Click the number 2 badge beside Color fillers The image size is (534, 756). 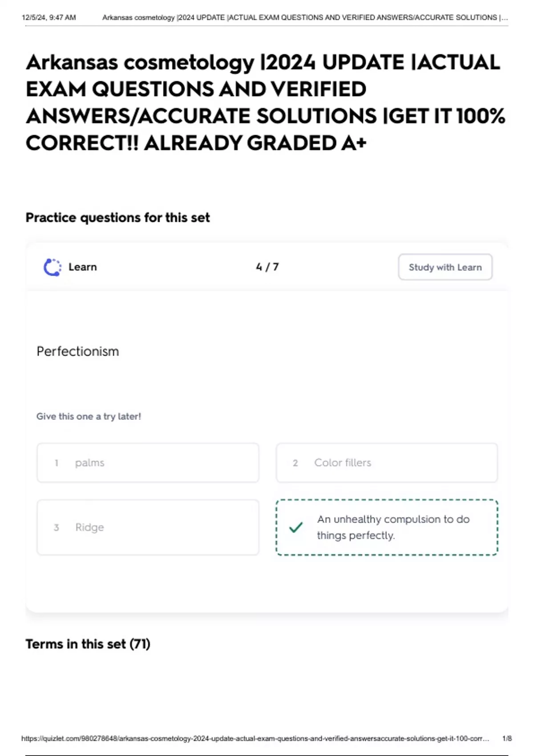(295, 463)
